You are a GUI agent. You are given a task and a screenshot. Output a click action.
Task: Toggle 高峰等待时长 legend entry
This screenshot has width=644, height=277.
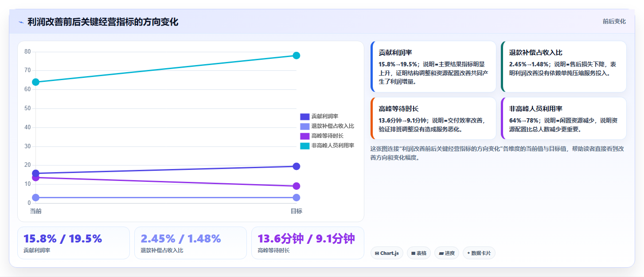322,136
